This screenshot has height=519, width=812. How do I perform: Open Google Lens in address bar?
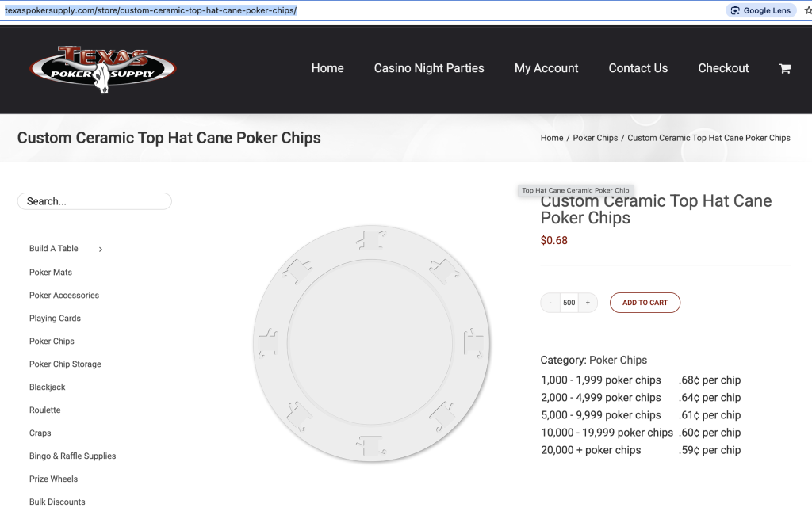pos(761,10)
